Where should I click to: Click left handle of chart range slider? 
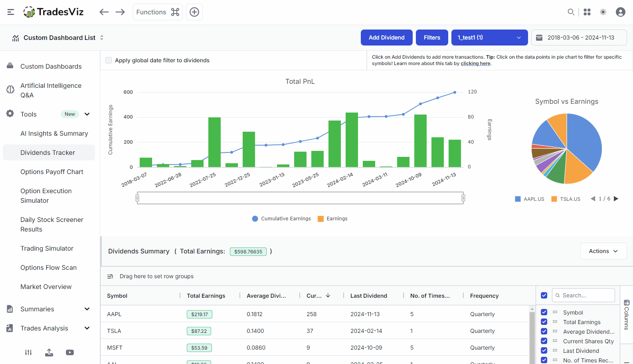[x=137, y=198]
